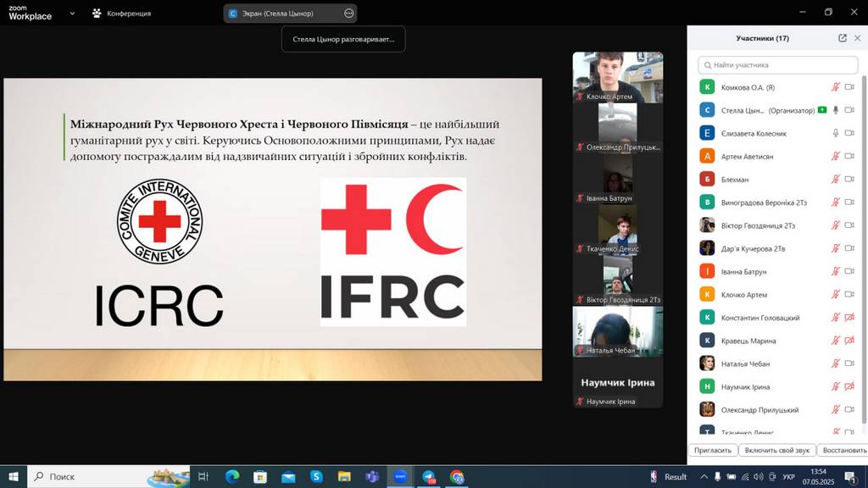Open the Zoom Workplace dropdown arrow
This screenshot has width=868, height=488.
point(72,14)
